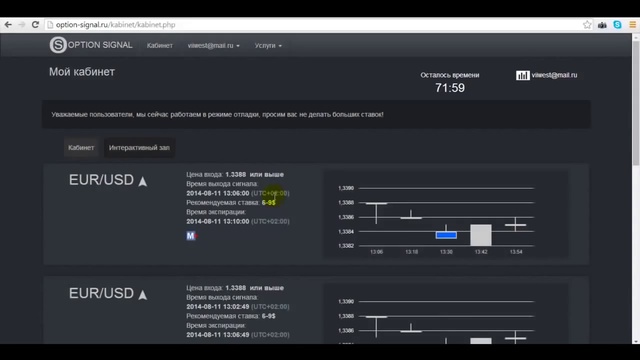Screen dimensions: 640x360
Task: Click the large white candle in first chart
Action: [481, 235]
